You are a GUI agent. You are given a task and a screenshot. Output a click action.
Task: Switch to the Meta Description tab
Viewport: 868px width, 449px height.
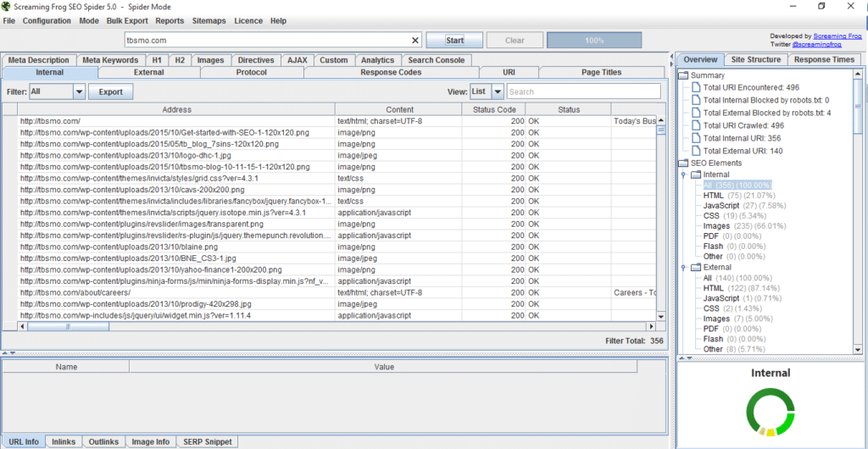[x=39, y=60]
